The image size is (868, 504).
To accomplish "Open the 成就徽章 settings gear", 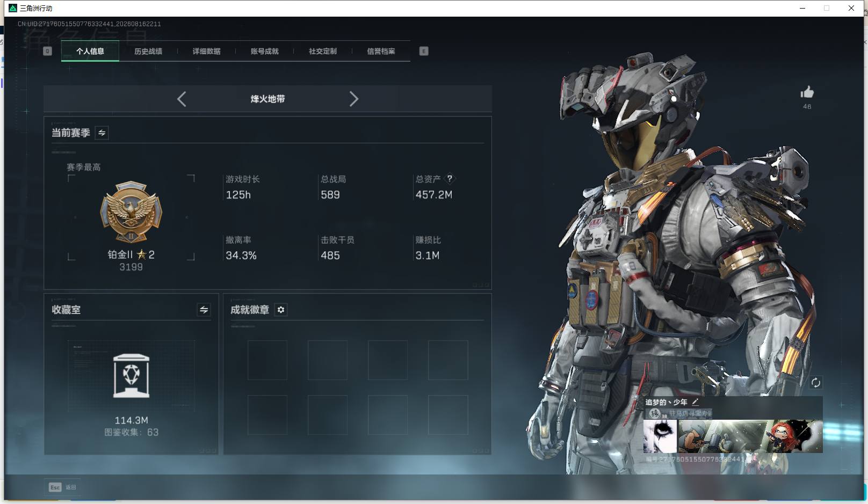I will coord(281,310).
